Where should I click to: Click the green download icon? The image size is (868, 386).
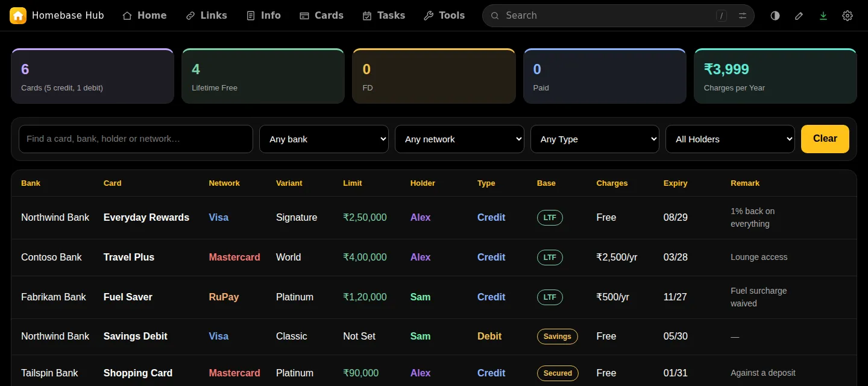pos(823,16)
